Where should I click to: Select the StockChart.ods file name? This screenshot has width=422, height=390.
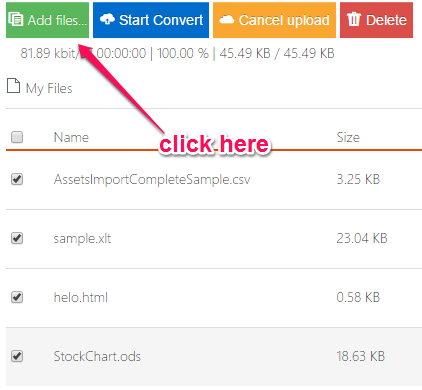(x=97, y=356)
